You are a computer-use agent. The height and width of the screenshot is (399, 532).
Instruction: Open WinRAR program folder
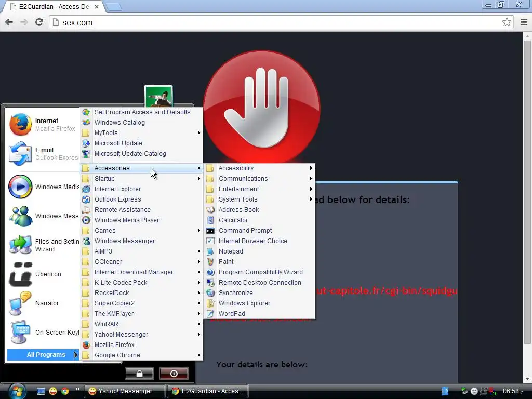(141, 324)
